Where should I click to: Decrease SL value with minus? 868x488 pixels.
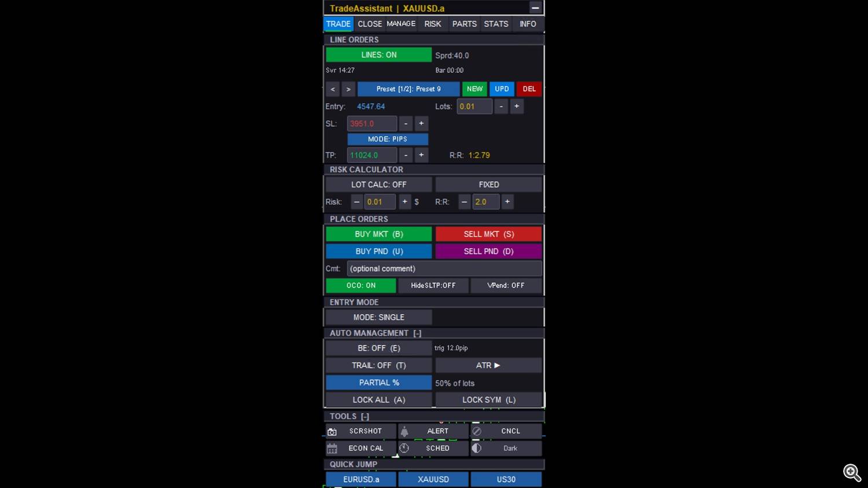[406, 124]
